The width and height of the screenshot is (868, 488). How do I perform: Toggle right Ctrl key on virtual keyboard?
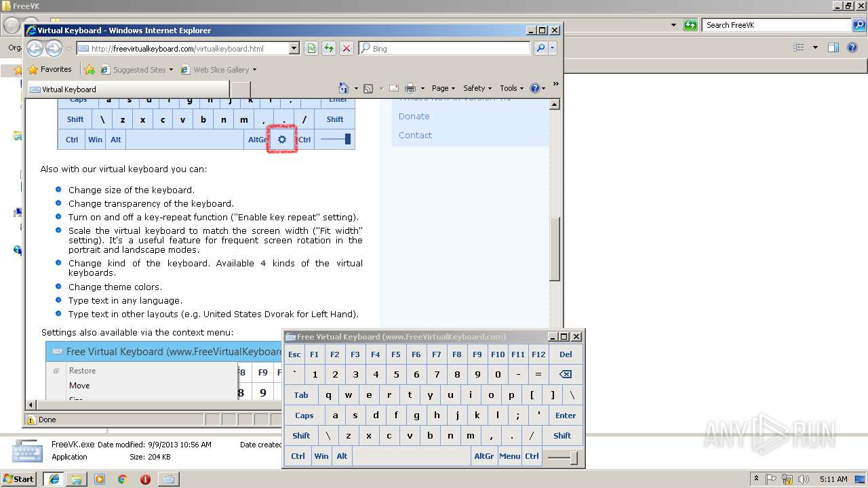pos(532,456)
